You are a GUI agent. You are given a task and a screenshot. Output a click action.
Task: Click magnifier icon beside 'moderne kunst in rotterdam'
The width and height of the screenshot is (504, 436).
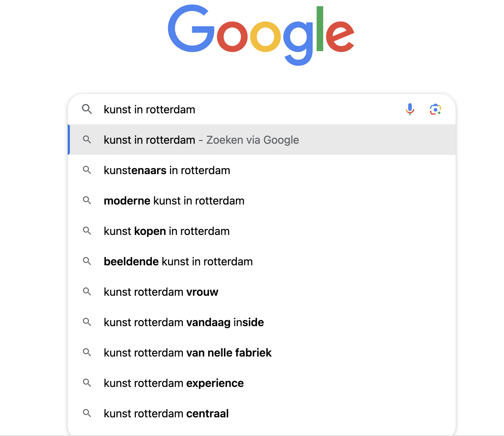pos(87,200)
